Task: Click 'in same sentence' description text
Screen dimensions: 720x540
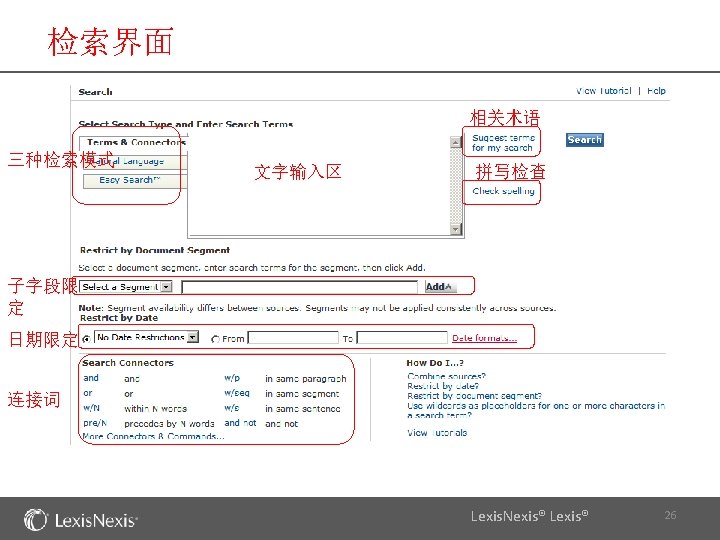Action: coord(303,409)
